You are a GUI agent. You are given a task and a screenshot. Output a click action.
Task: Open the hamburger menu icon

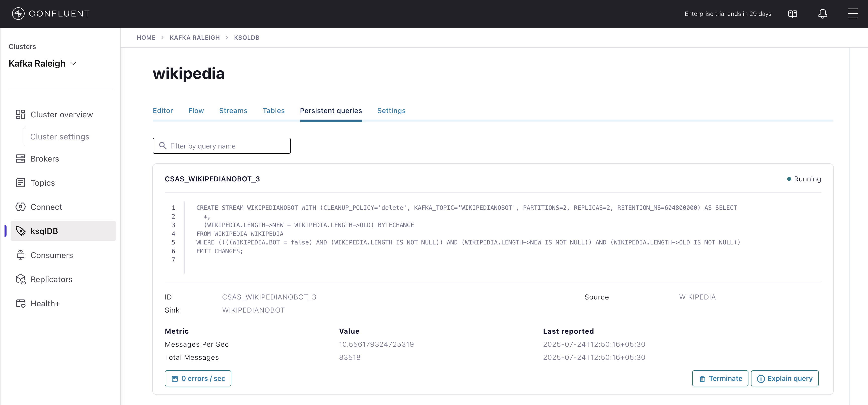pos(852,14)
